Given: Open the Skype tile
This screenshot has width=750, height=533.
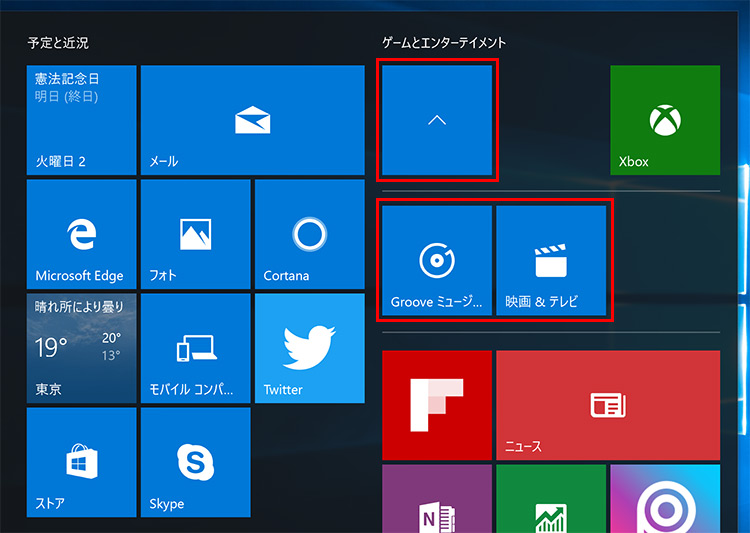Looking at the screenshot, I should (195, 462).
